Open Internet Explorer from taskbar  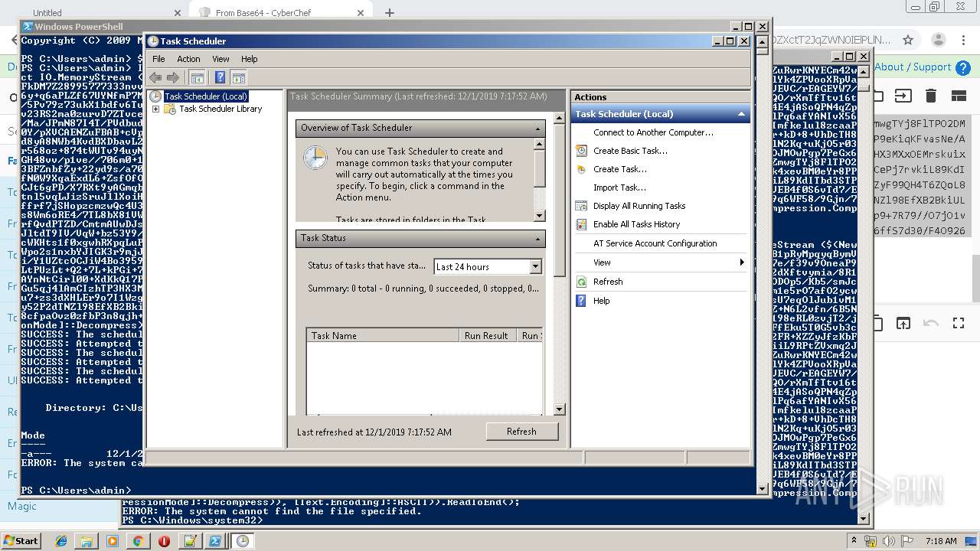(x=61, y=541)
